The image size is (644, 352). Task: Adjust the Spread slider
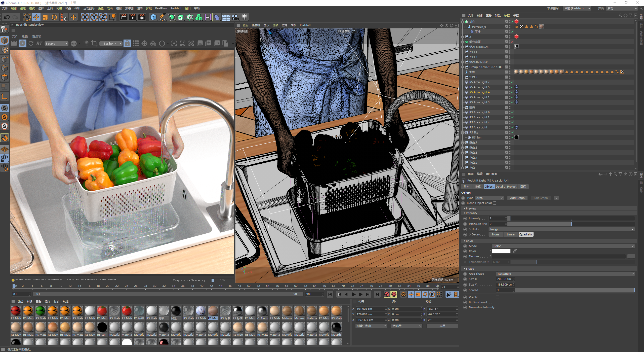coord(575,290)
